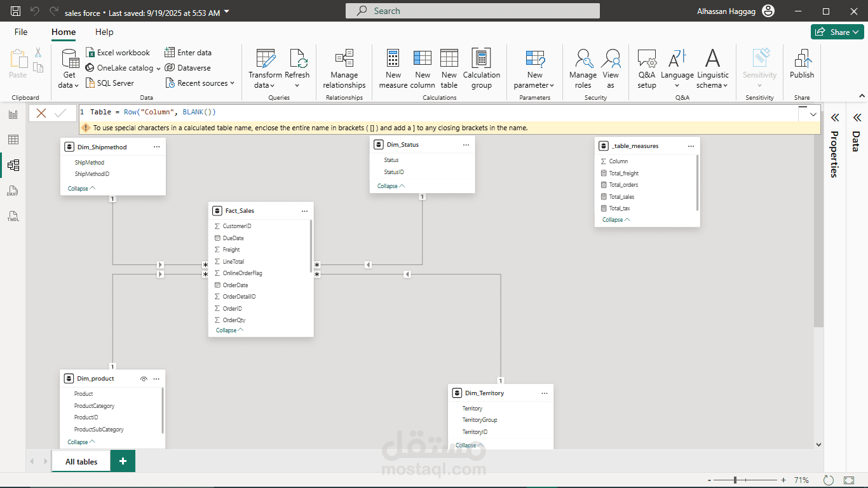Switch to Report view in left sidebar
Screen dimensions: 868x488
click(13, 114)
